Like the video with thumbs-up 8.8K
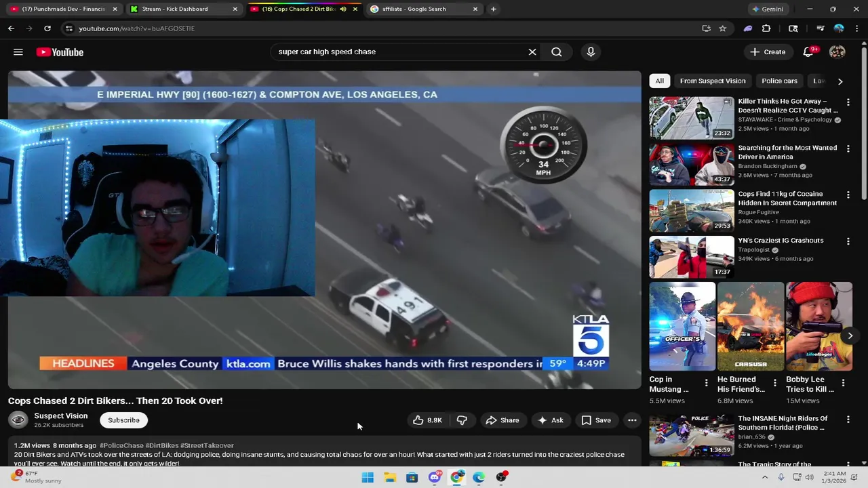Screen dimensions: 868x488 (x=428, y=420)
